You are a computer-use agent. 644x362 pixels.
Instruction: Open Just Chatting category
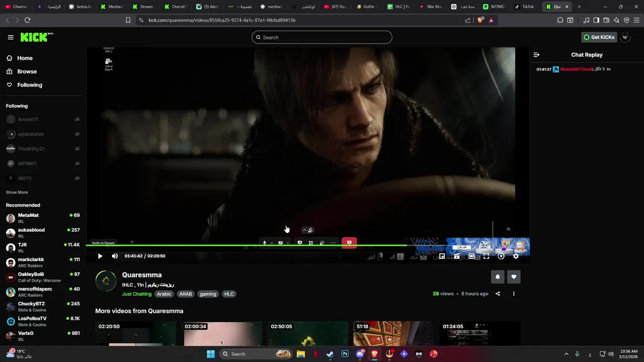click(x=136, y=294)
